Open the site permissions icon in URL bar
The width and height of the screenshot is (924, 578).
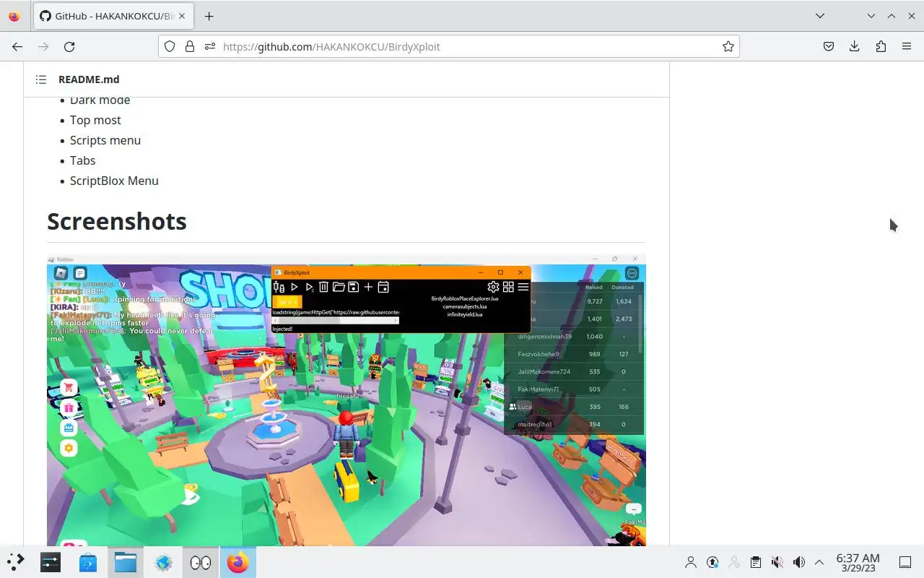click(210, 46)
